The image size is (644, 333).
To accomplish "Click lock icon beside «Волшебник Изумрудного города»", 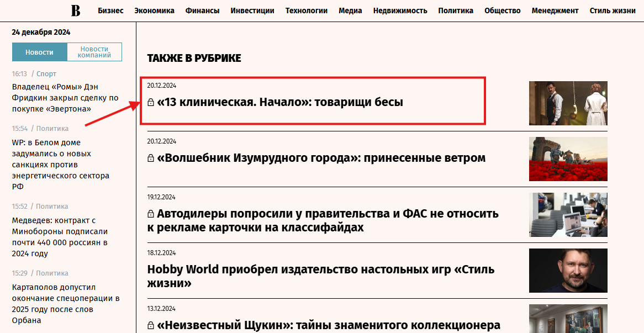I will point(151,158).
